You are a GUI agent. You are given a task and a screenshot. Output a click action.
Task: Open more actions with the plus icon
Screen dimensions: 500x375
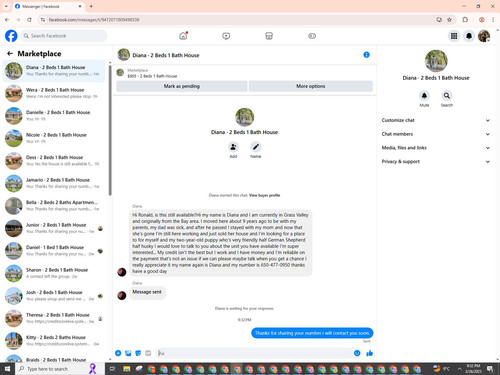point(118,353)
